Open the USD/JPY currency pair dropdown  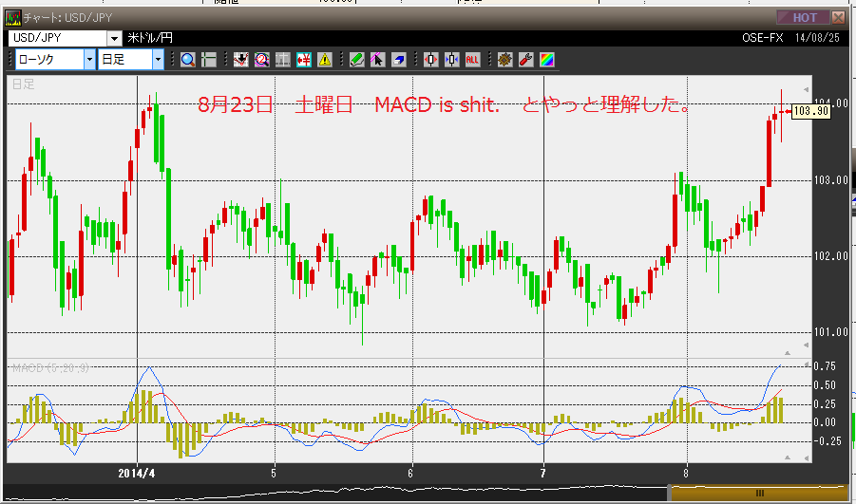(114, 38)
